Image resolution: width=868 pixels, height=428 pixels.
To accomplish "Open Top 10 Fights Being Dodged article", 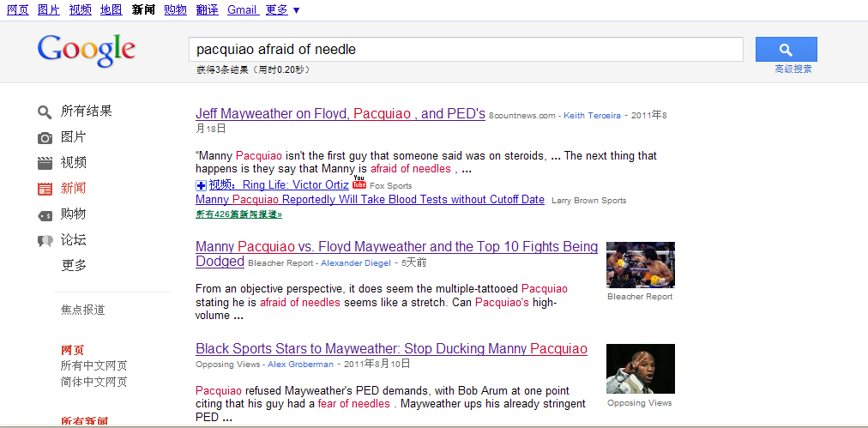I will pos(396,254).
